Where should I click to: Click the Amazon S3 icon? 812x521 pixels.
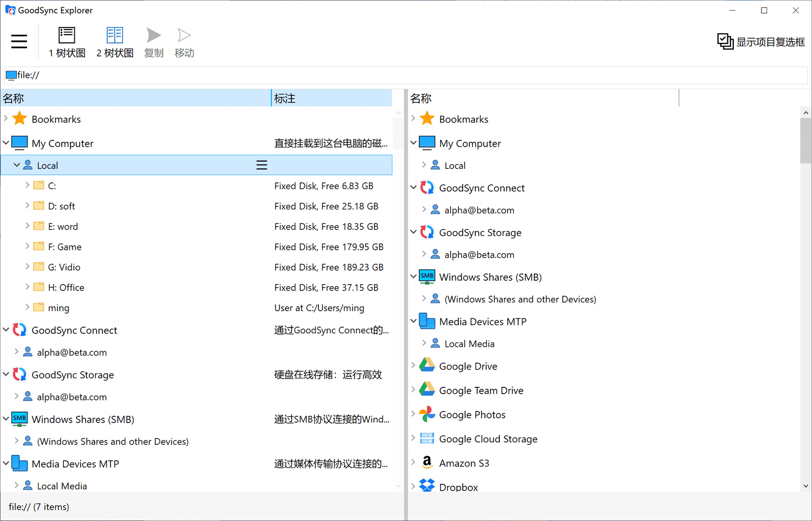coord(427,463)
